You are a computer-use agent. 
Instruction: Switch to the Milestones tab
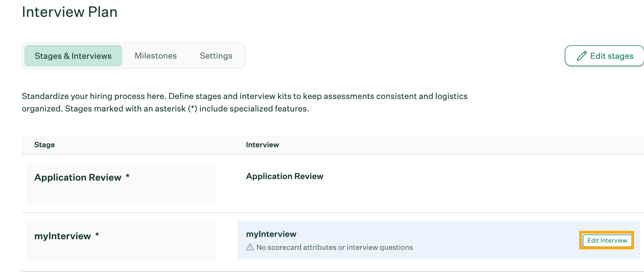[x=156, y=56]
